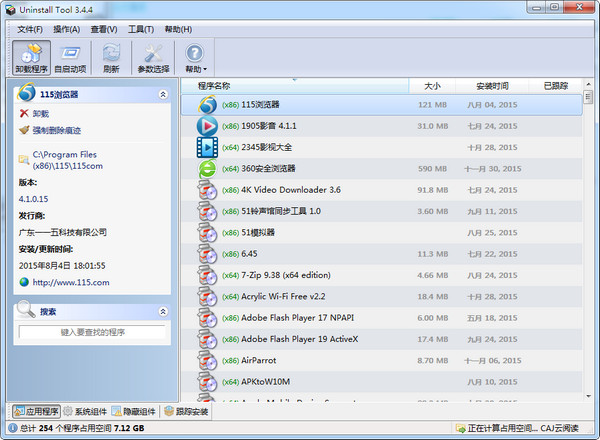Select the 360安全浏览器 icon
Screen dimensions: 600x440
pos(207,169)
